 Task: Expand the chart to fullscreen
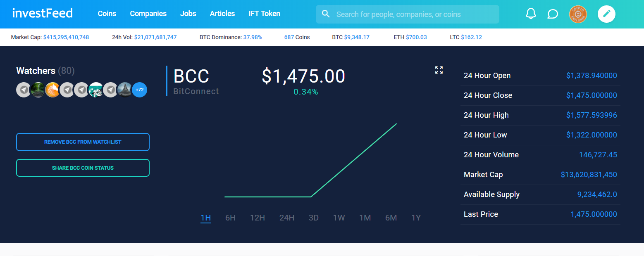click(x=439, y=70)
